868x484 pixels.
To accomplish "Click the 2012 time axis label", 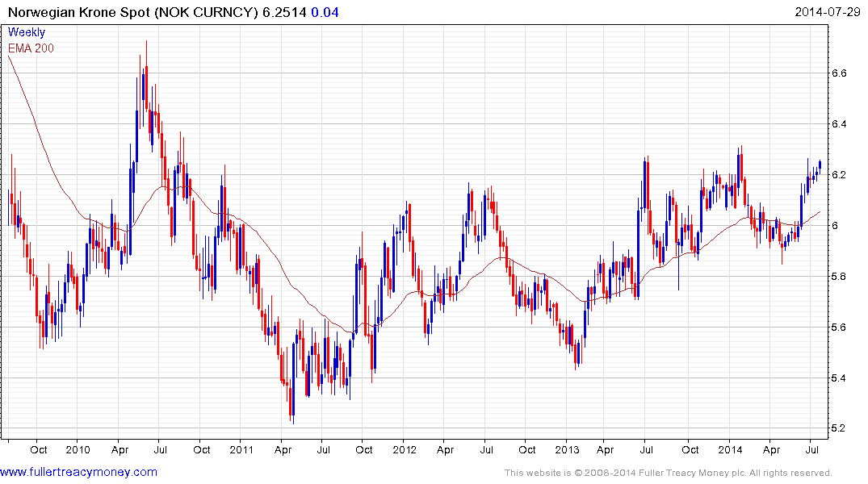I will (404, 449).
